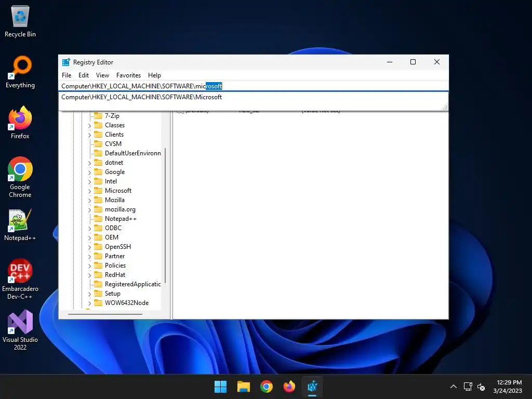Open the Edit menu
The image size is (532, 399).
click(84, 75)
